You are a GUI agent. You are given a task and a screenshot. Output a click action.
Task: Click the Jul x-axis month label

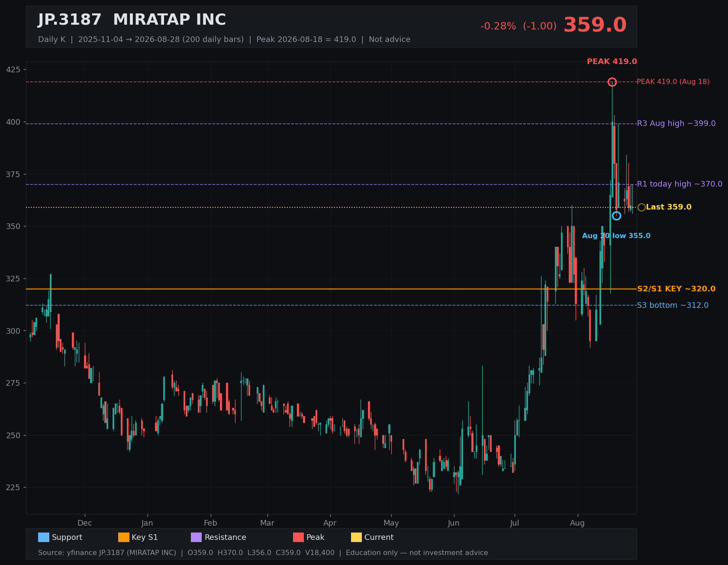515,523
